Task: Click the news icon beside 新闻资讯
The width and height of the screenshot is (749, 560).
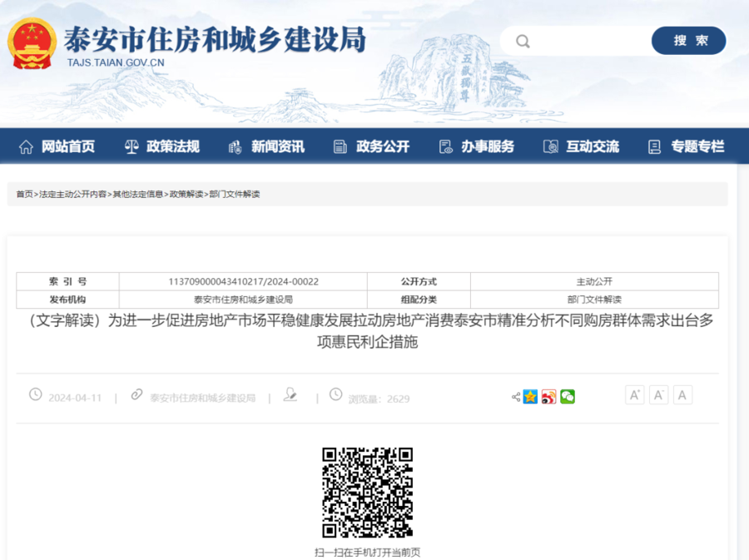Action: (x=235, y=147)
